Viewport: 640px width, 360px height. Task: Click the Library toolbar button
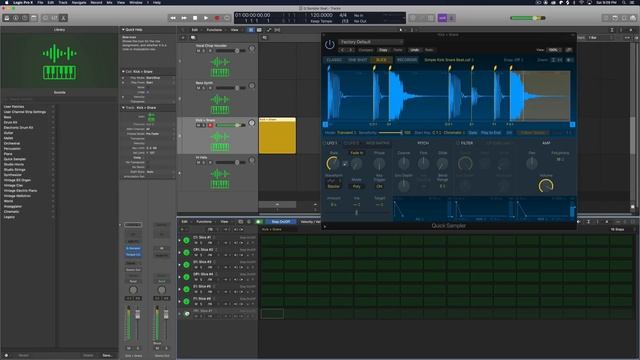pos(7,18)
